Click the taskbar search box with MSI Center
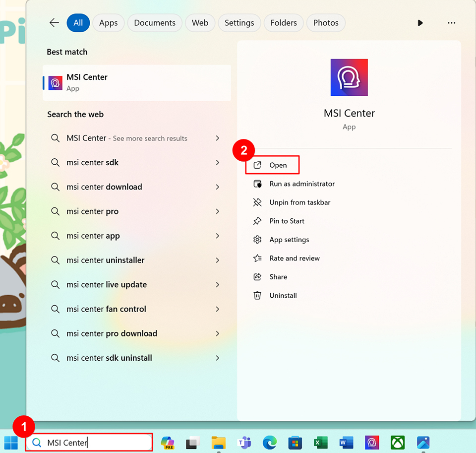Image resolution: width=476 pixels, height=453 pixels. pyautogui.click(x=89, y=443)
